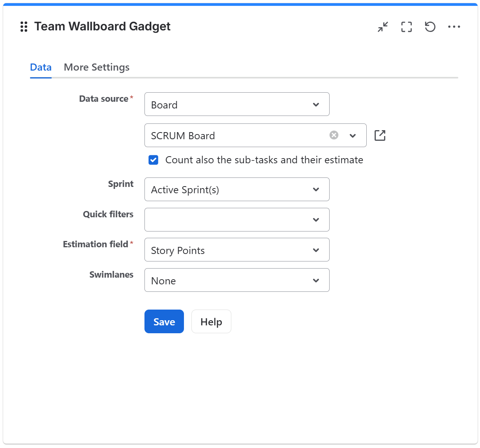Image resolution: width=480 pixels, height=448 pixels.
Task: Maximize gadget to full screen
Action: [x=407, y=27]
